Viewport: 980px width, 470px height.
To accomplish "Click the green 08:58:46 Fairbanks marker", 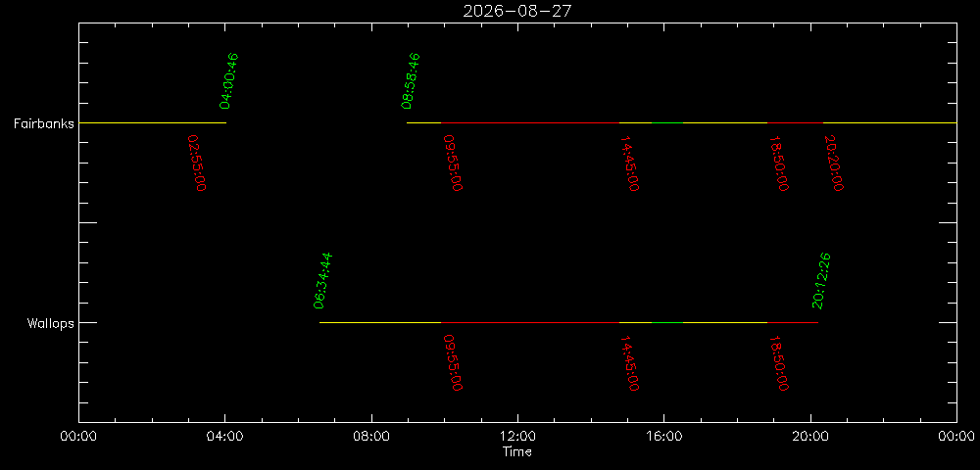I will (x=411, y=80).
